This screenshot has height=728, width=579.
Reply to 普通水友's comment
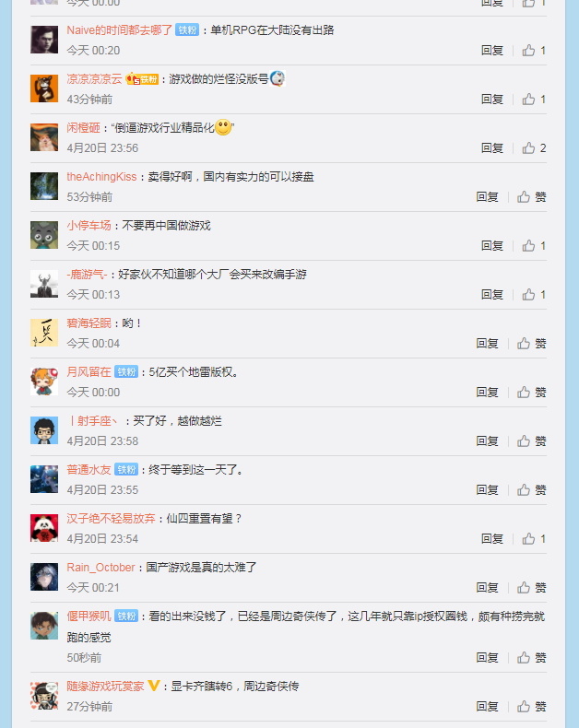(487, 490)
